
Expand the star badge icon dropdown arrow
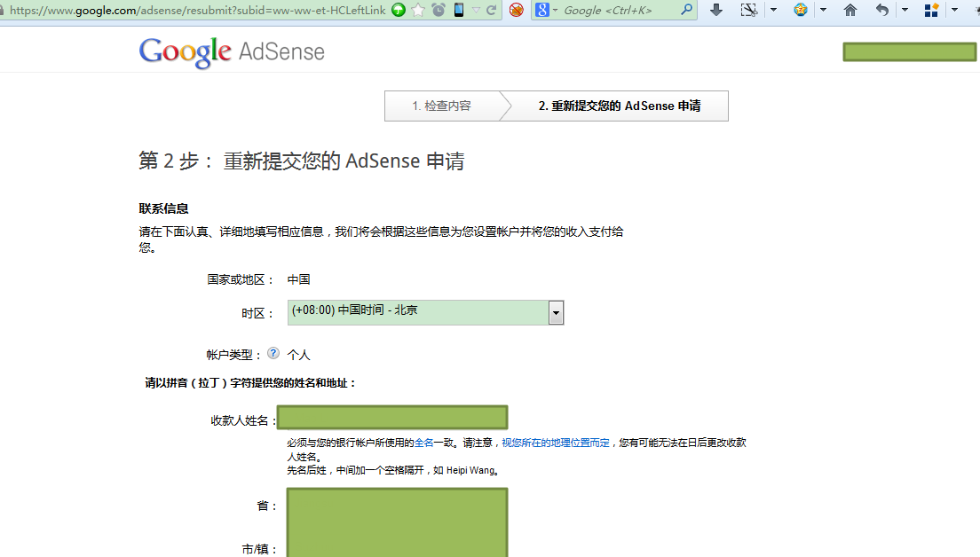(823, 10)
